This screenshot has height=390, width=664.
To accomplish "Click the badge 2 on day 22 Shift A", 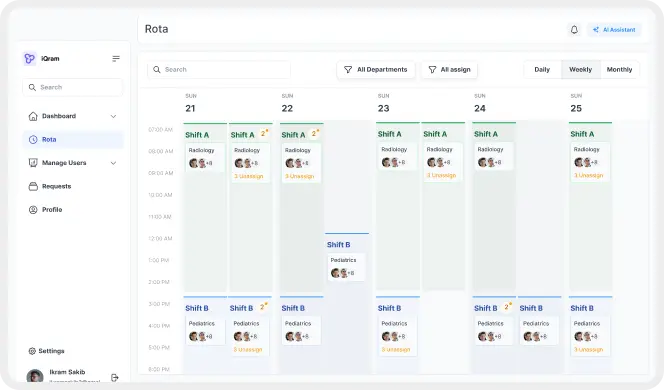I will tap(315, 133).
